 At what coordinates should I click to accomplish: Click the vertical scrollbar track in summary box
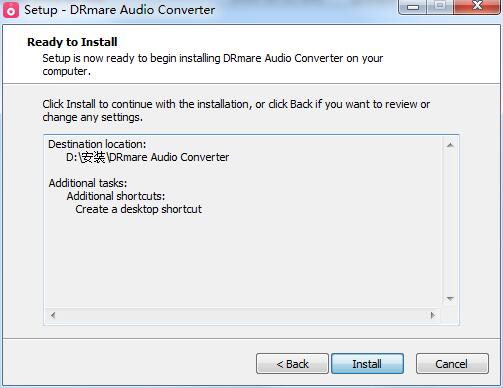[x=450, y=222]
